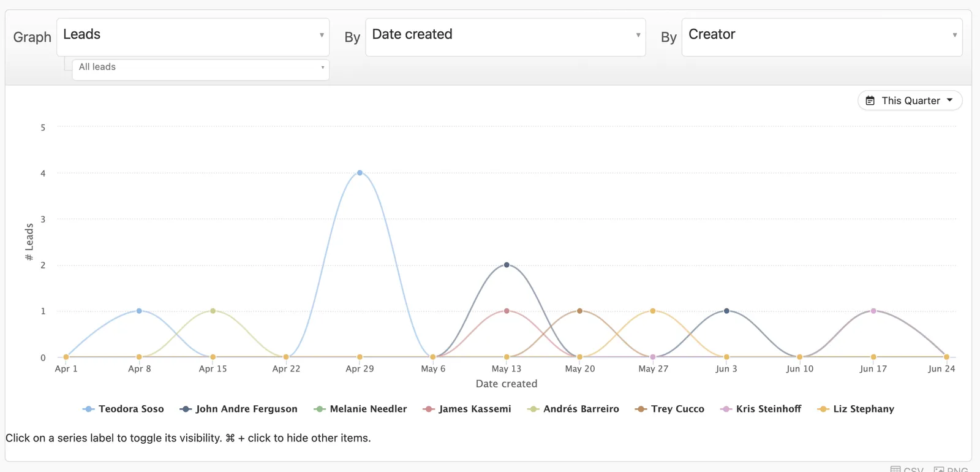Toggle Andrés Barreiro series visibility
This screenshot has height=472, width=980.
click(x=573, y=409)
